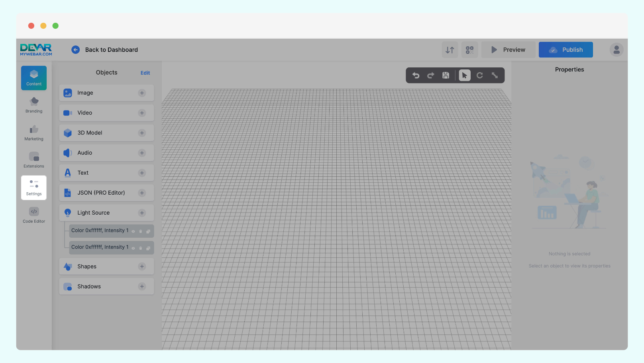
Task: Open the user profile avatar
Action: click(617, 50)
